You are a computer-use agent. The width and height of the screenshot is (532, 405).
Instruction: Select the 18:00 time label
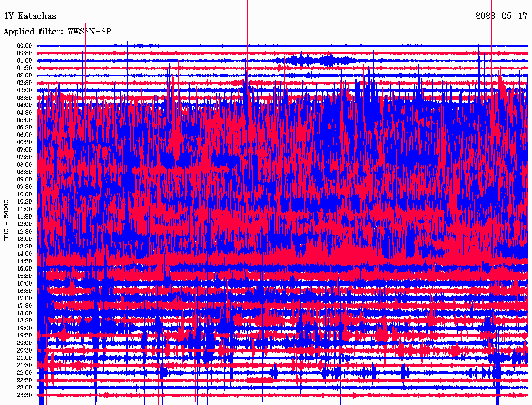point(24,313)
